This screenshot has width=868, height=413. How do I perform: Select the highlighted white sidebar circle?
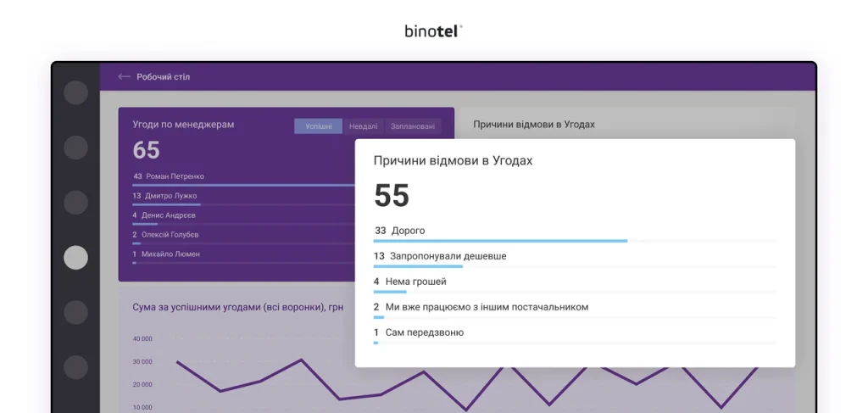(x=75, y=258)
